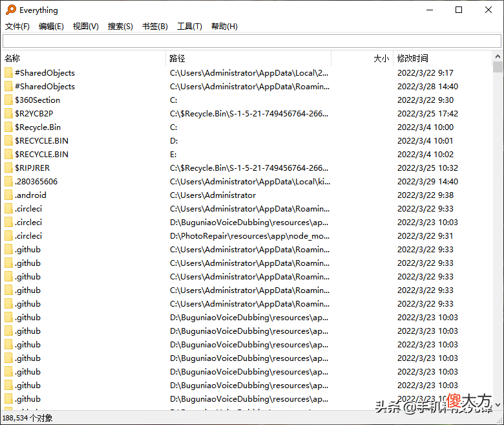Click the 188,534 个对象 status bar text
The height and width of the screenshot is (425, 504).
click(x=27, y=418)
